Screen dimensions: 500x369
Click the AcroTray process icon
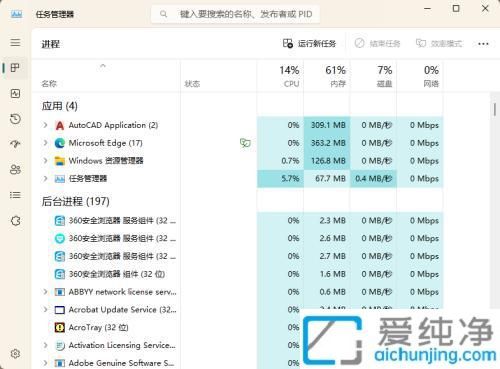coord(60,328)
